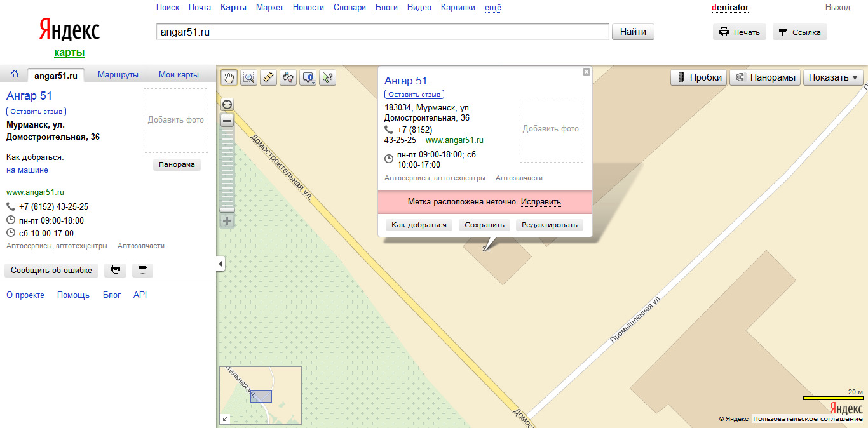Image resolution: width=868 pixels, height=428 pixels.
Task: Close the Ангар 51 balloon
Action: (x=587, y=72)
